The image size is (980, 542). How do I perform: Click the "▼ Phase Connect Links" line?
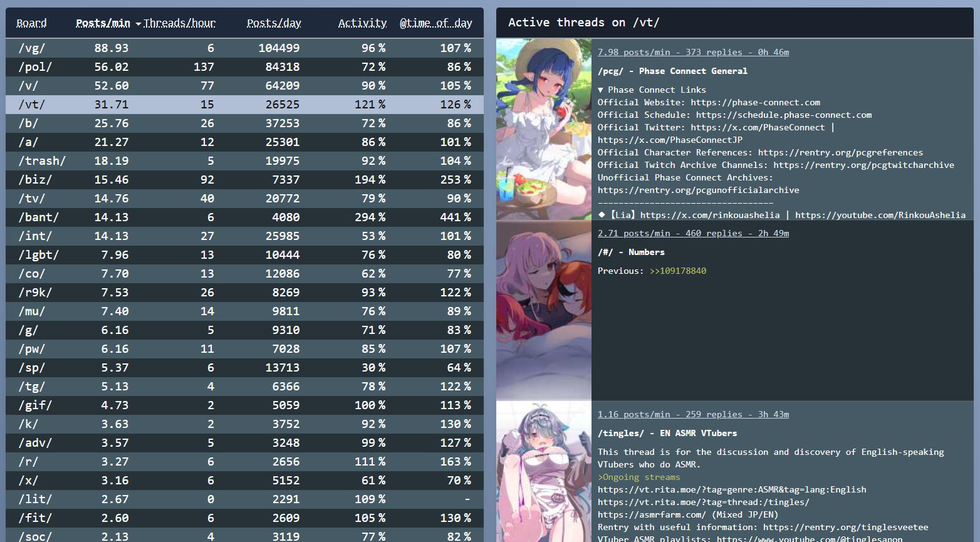coord(652,90)
